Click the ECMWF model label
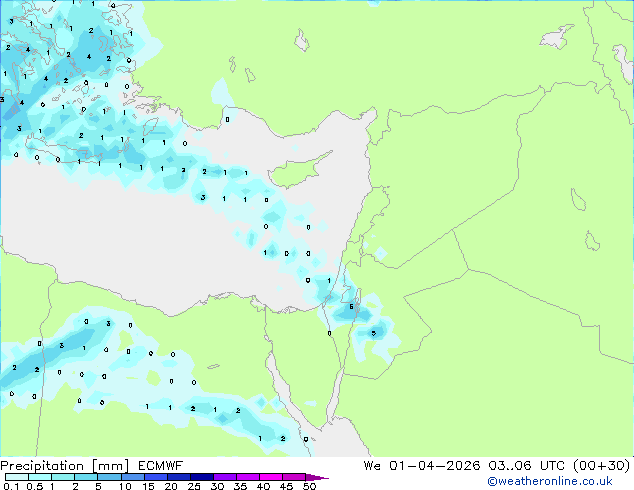634x490 pixels. pos(161,466)
